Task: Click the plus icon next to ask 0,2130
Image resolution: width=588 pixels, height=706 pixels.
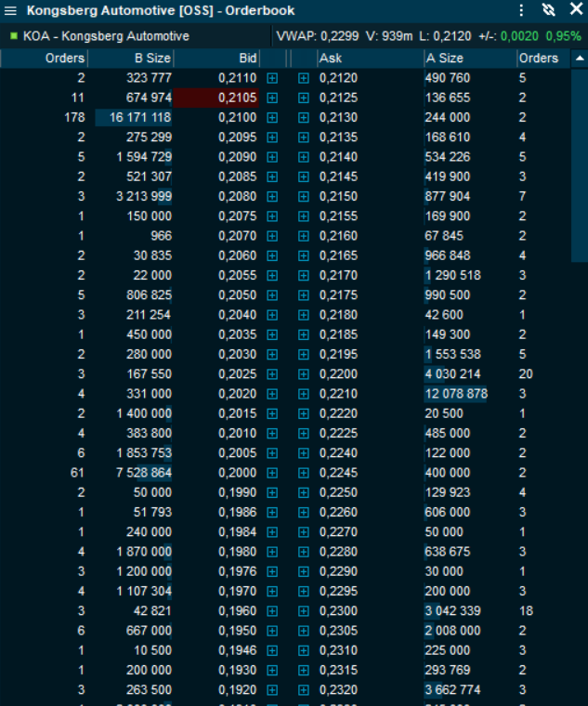Action: point(304,118)
